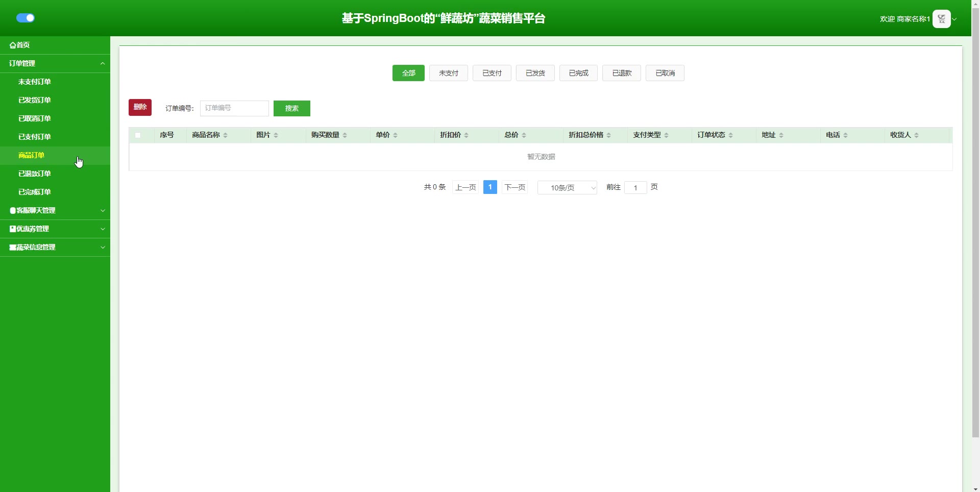Select the 全部 filter tab
The height and width of the screenshot is (492, 980).
click(408, 73)
